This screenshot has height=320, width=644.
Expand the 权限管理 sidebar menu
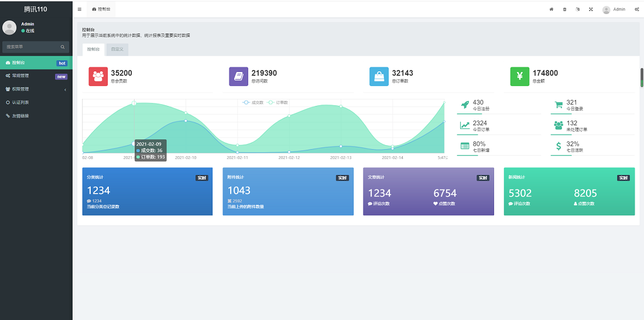35,90
